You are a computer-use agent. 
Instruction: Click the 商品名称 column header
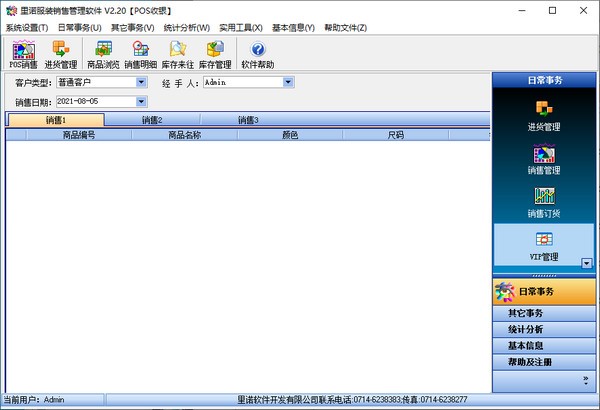[184, 134]
